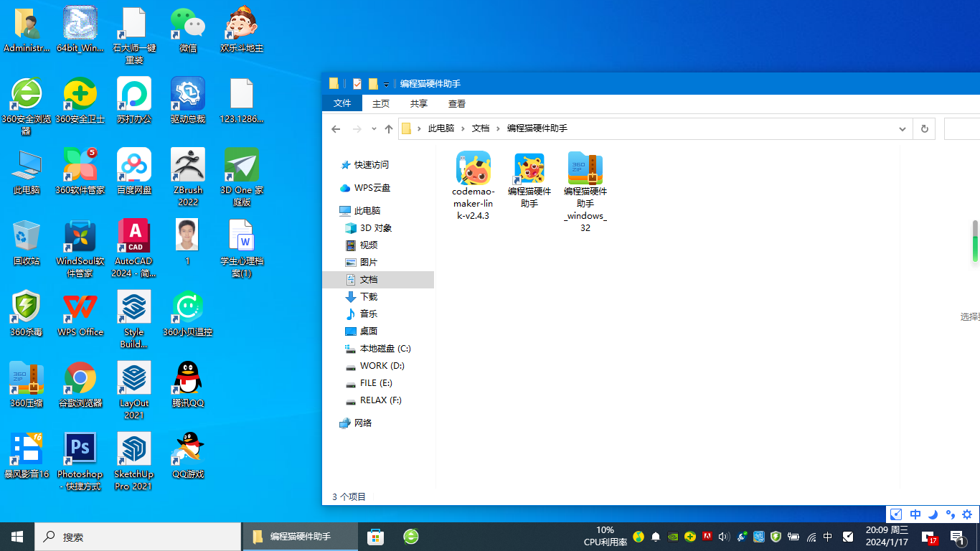This screenshot has width=980, height=551.
Task: Open FILE (E:) drive in the navigation pane
Action: 377,383
